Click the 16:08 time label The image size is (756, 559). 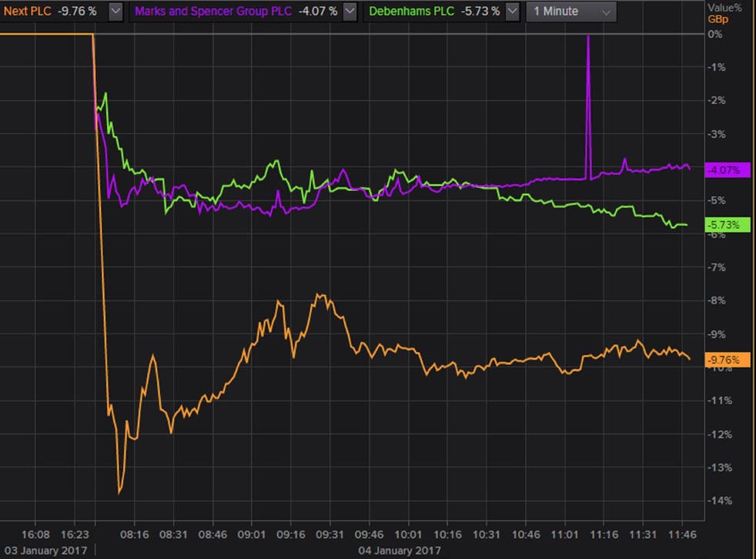pyautogui.click(x=35, y=534)
